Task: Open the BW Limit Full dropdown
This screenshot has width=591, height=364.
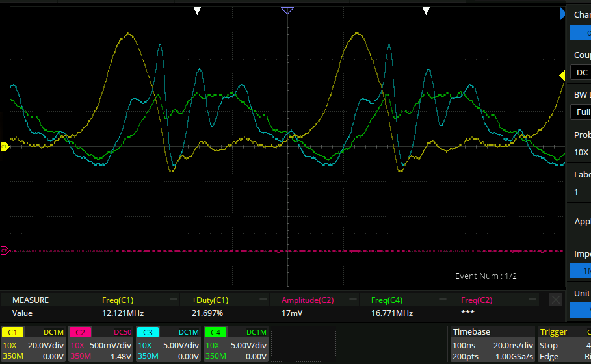Action: (x=580, y=112)
